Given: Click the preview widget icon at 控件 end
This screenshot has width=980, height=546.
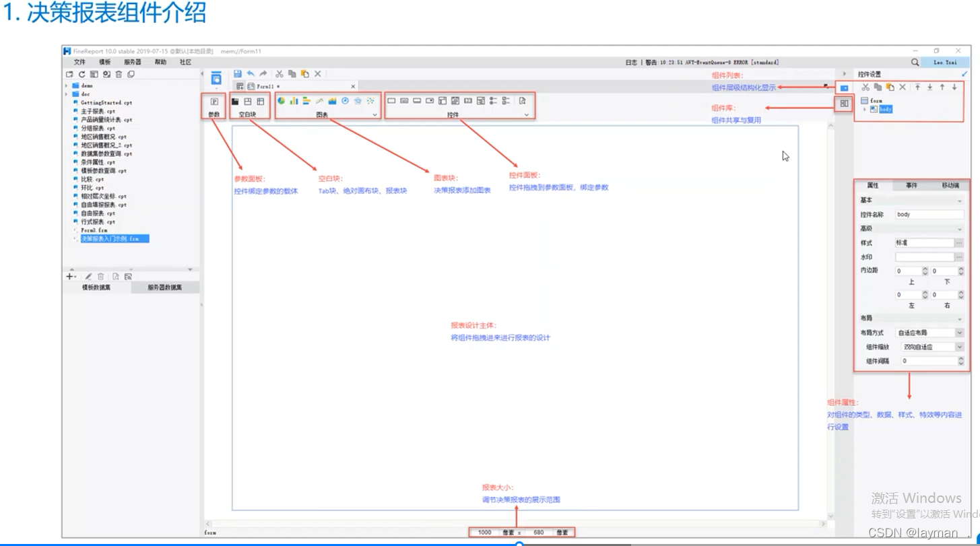Looking at the screenshot, I should coord(522,101).
